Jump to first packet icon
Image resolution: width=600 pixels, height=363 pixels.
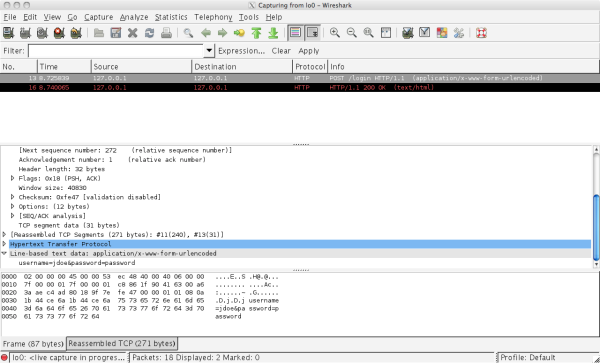click(x=256, y=33)
